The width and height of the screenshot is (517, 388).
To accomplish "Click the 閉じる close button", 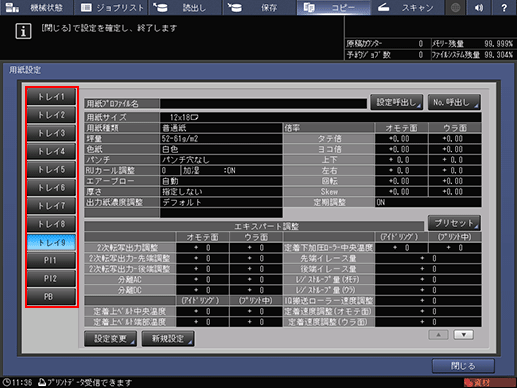I will (x=463, y=366).
